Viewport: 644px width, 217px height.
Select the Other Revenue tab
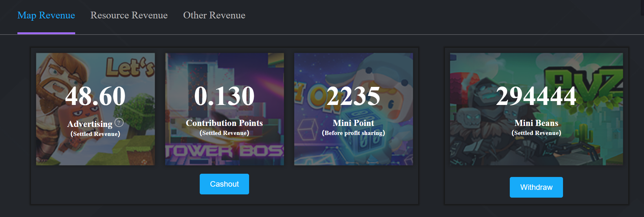click(214, 15)
